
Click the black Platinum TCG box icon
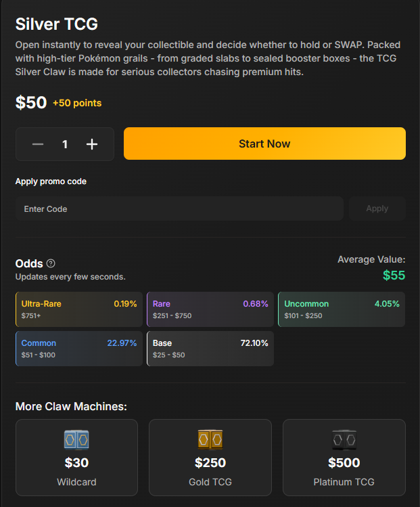coord(344,440)
